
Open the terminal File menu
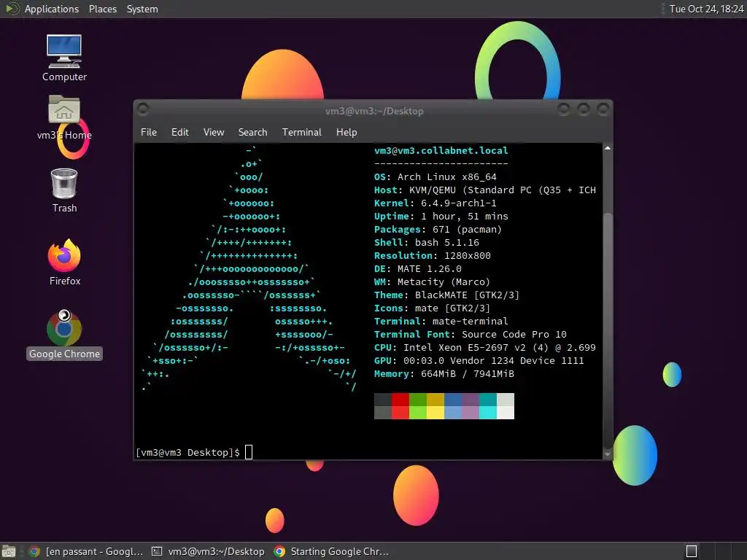coord(149,133)
